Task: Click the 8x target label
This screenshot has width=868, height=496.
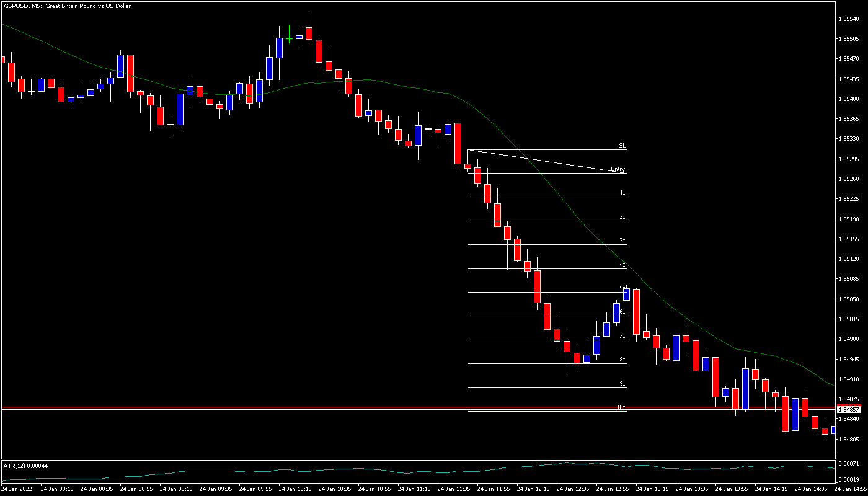Action: point(622,360)
